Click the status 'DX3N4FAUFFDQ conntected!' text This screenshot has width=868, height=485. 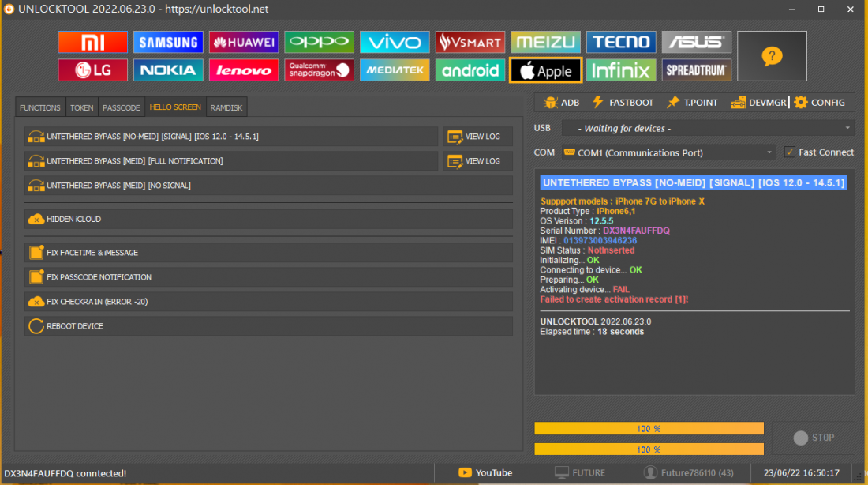click(x=65, y=473)
